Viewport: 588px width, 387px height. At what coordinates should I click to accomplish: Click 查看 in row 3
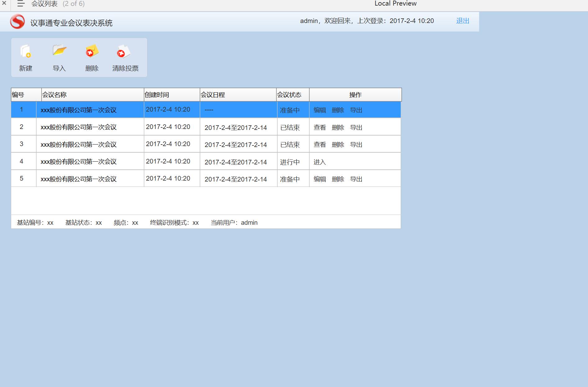(x=320, y=145)
